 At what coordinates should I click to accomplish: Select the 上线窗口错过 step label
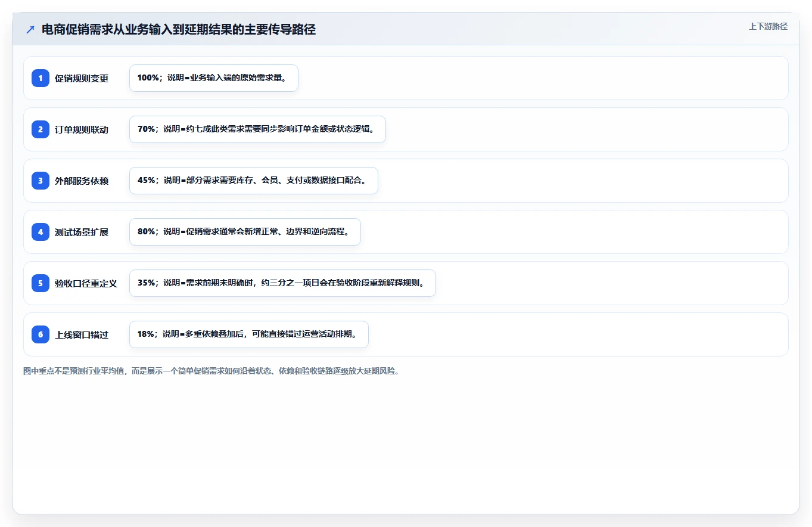tap(82, 334)
